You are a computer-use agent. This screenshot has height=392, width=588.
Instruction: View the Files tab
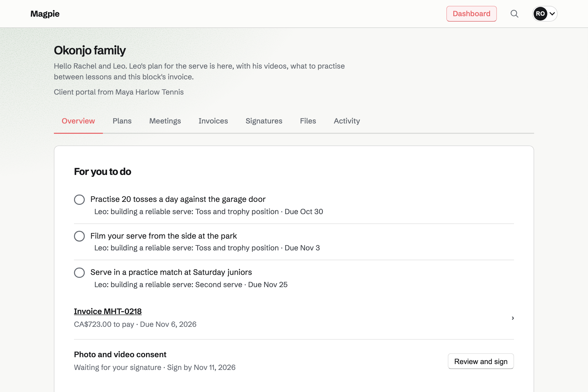click(x=308, y=121)
